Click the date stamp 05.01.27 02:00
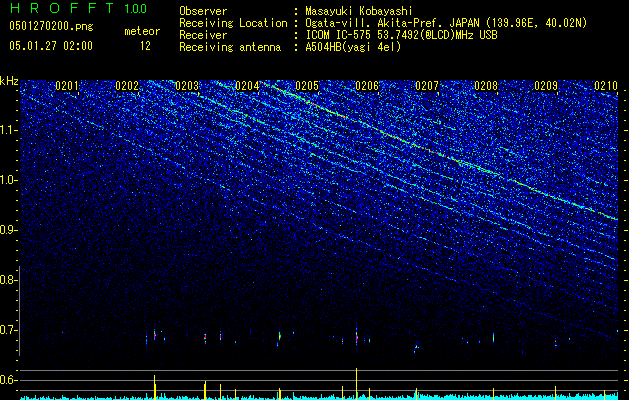Image resolution: width=629 pixels, height=400 pixels. [51, 46]
